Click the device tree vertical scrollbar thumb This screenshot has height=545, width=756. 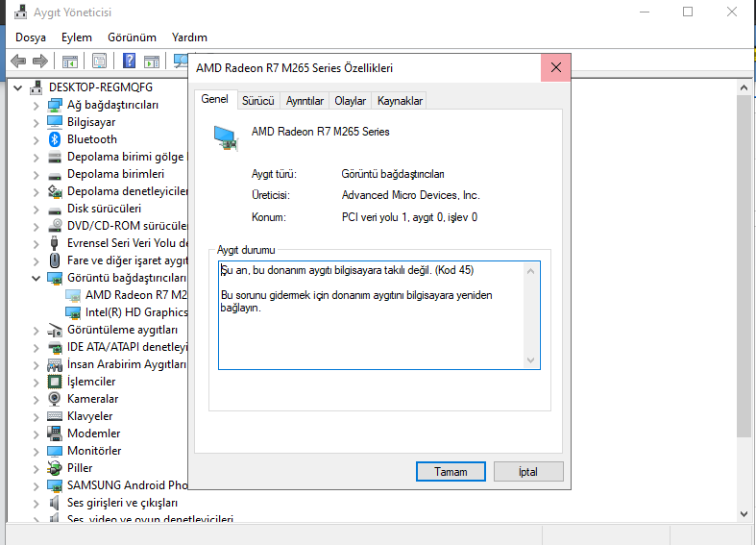coord(744,266)
